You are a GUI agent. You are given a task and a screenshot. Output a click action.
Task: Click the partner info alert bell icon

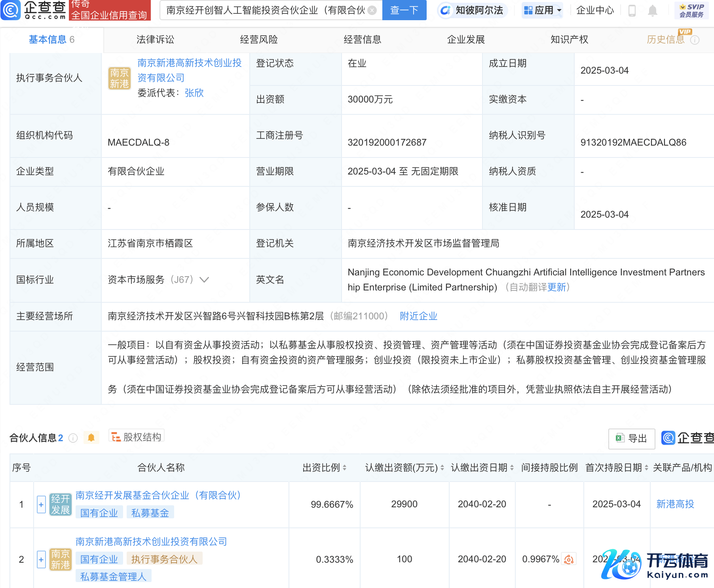click(x=91, y=438)
